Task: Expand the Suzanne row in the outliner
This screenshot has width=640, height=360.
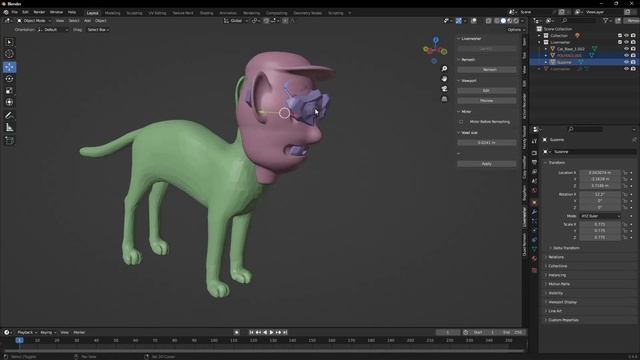Action: point(546,62)
